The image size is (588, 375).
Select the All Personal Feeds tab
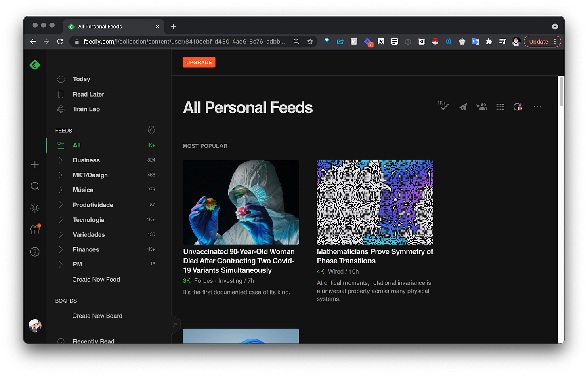(x=113, y=27)
